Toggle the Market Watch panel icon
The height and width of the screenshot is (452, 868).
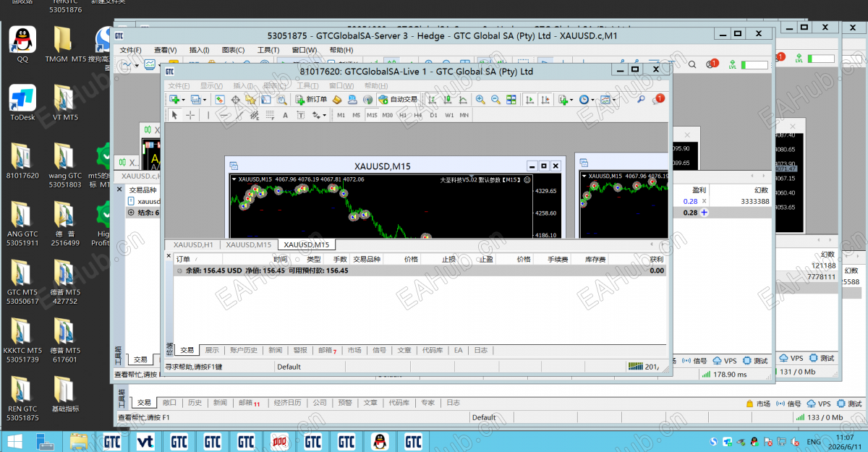[219, 99]
